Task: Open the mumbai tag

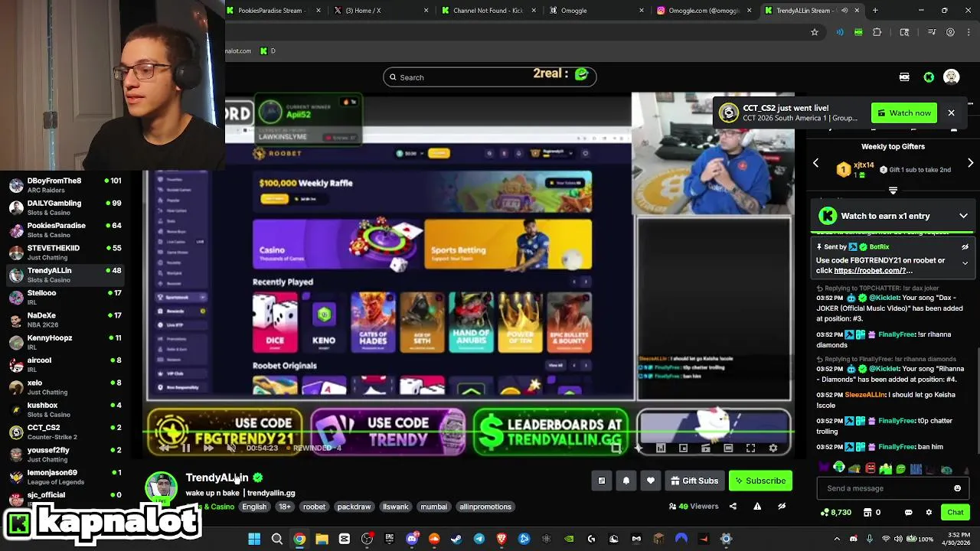Action: (434, 507)
